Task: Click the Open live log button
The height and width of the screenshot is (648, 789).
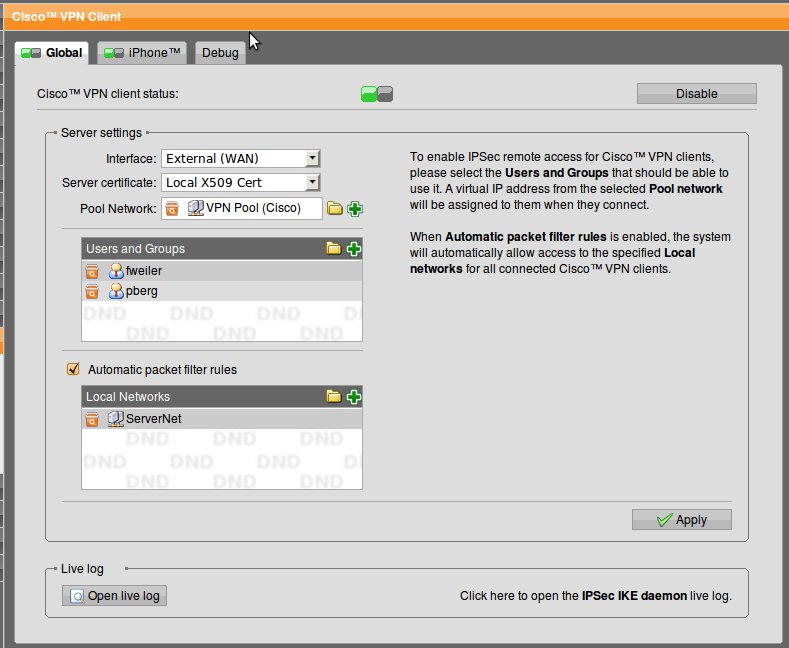Action: [x=114, y=596]
